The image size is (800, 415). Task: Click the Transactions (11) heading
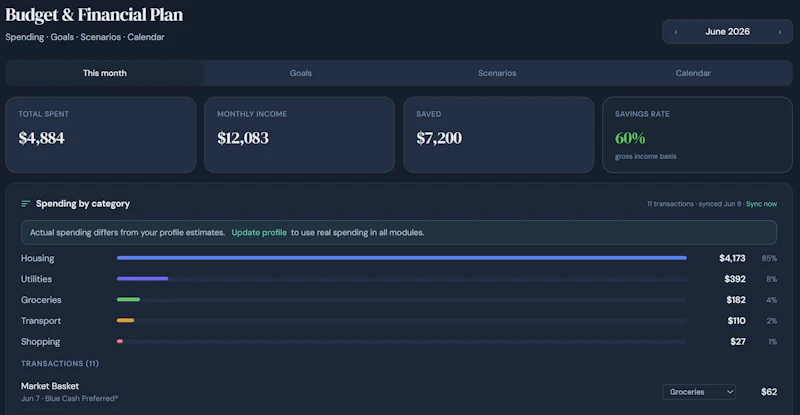pyautogui.click(x=60, y=363)
